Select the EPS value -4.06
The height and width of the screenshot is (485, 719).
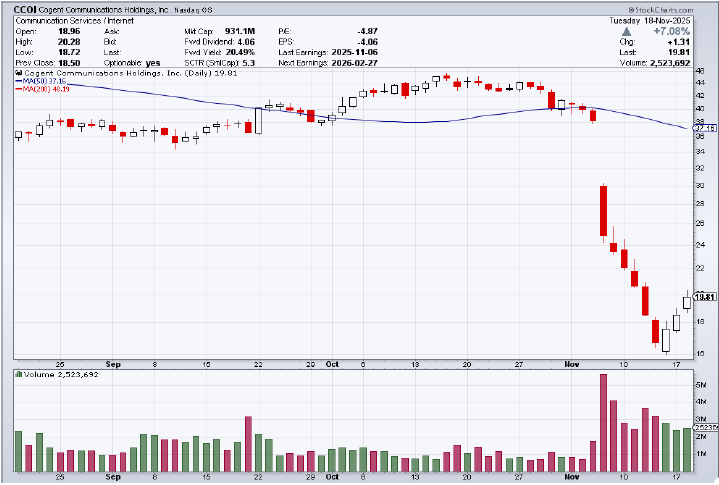tap(368, 42)
